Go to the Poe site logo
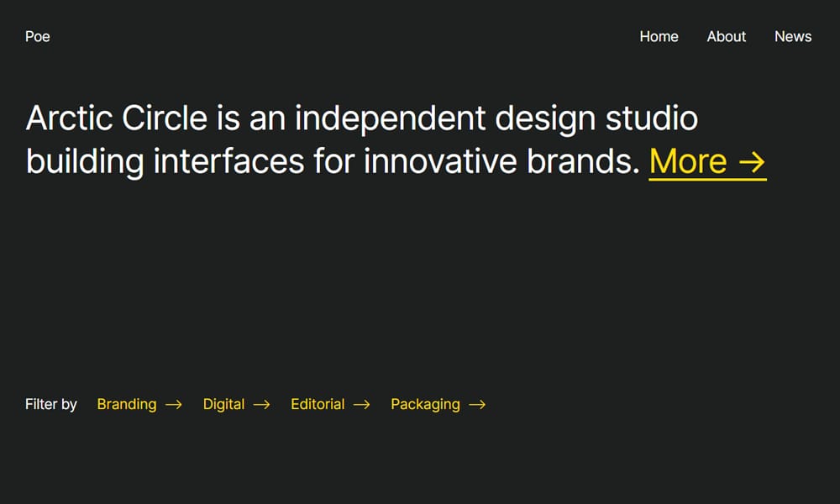The height and width of the screenshot is (504, 840). [x=38, y=37]
